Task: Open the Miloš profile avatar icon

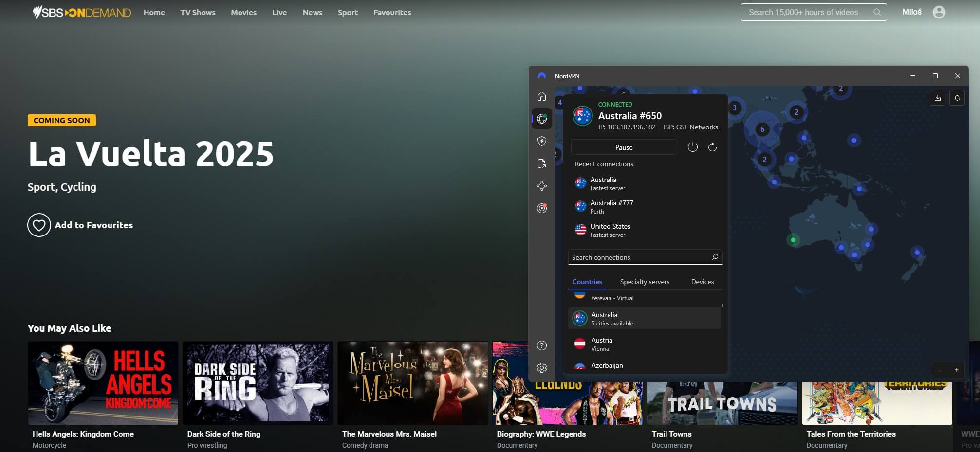Action: point(939,12)
